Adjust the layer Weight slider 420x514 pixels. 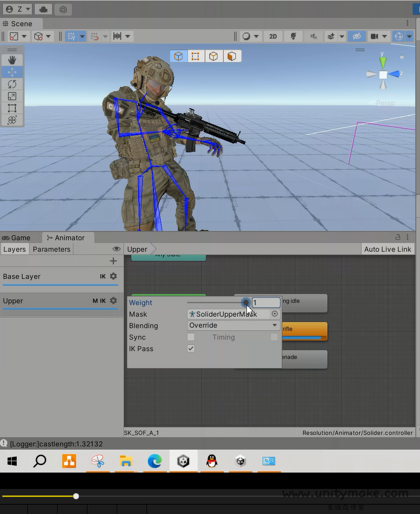tap(246, 303)
